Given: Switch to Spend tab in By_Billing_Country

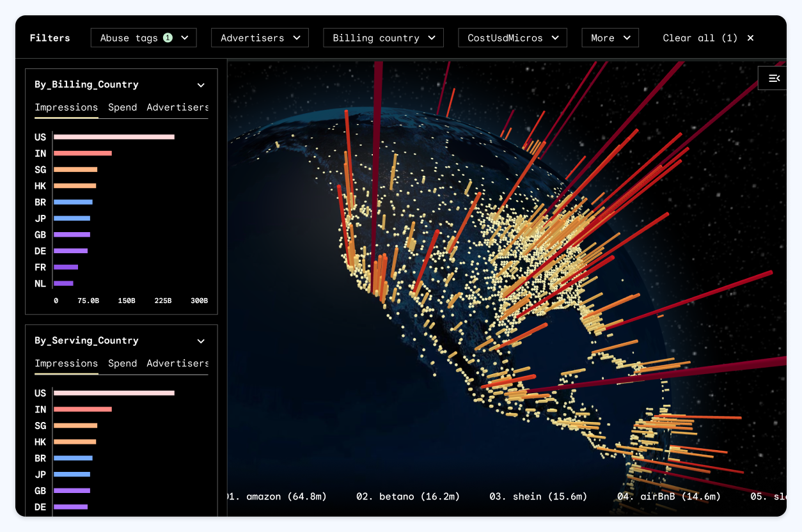Looking at the screenshot, I should click(122, 107).
